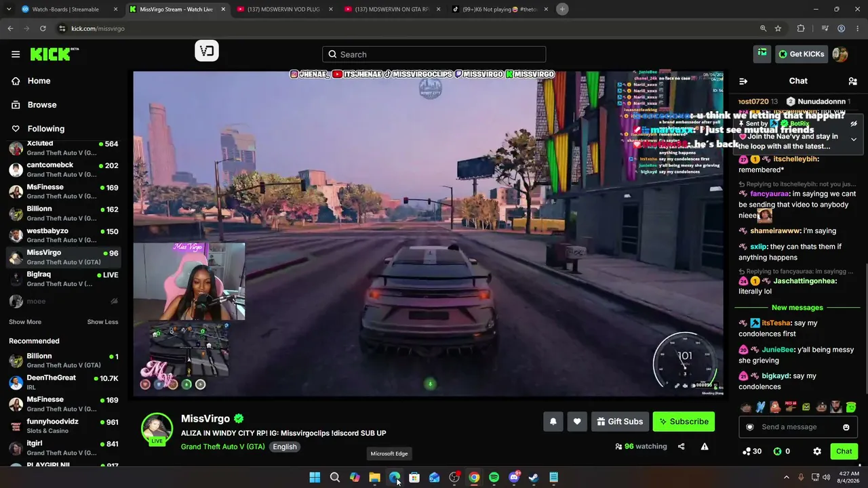Click the Get KICKs button
Screen dimensions: 868x488
(801, 54)
